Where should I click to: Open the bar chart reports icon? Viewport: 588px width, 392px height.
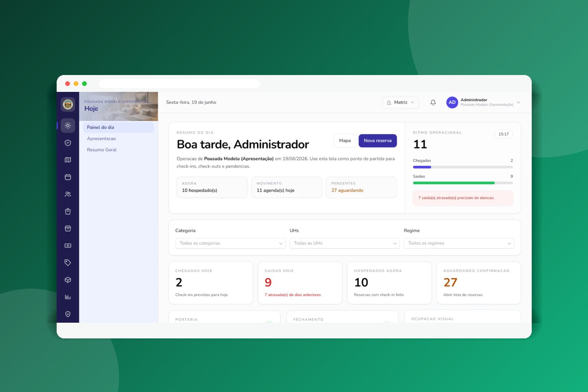coord(68,297)
